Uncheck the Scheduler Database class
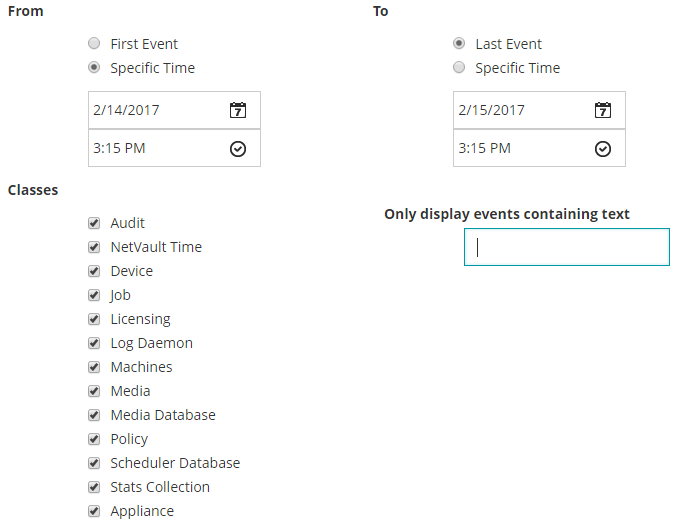 click(x=94, y=463)
